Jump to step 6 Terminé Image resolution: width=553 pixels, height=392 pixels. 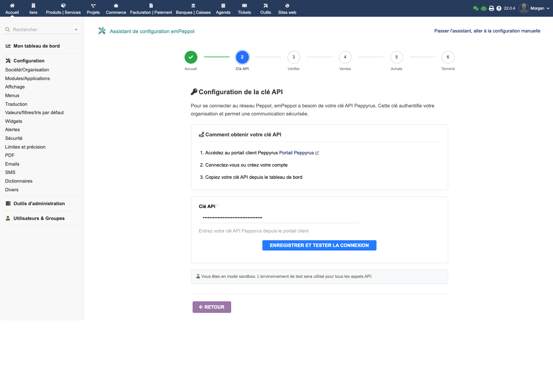(448, 57)
